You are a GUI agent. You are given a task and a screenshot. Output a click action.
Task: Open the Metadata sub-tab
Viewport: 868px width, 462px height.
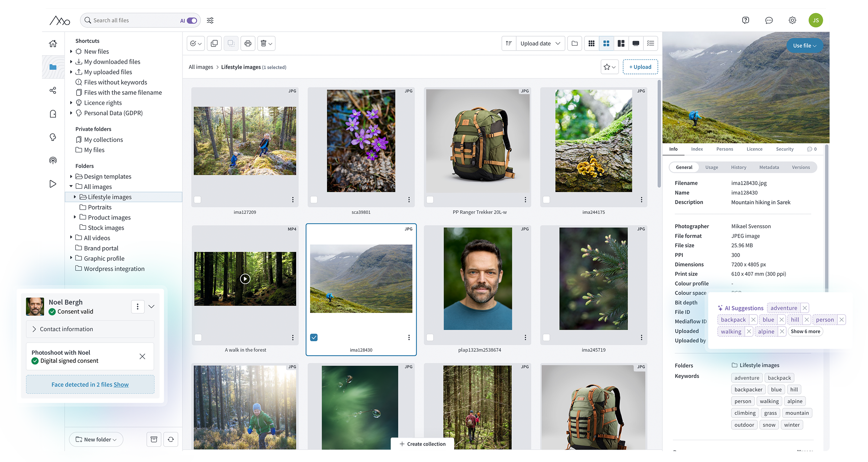769,167
